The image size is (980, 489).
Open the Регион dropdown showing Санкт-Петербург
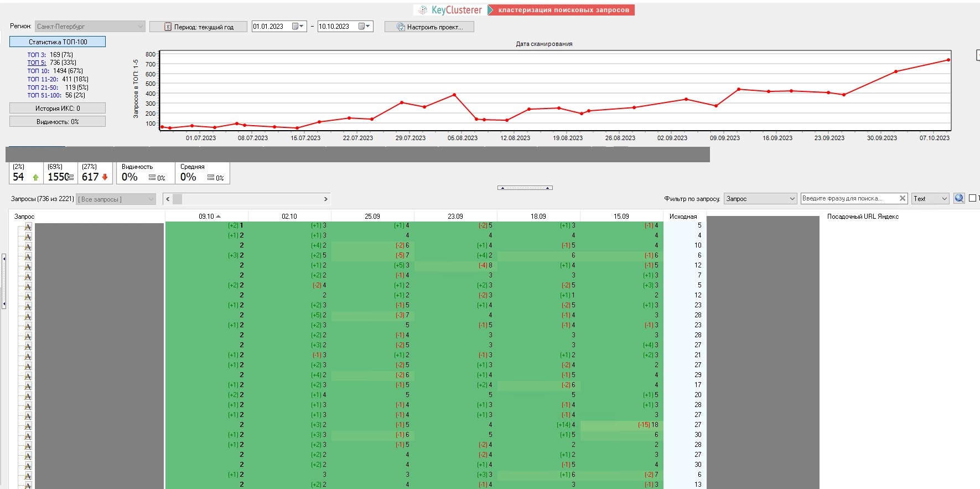pyautogui.click(x=90, y=27)
